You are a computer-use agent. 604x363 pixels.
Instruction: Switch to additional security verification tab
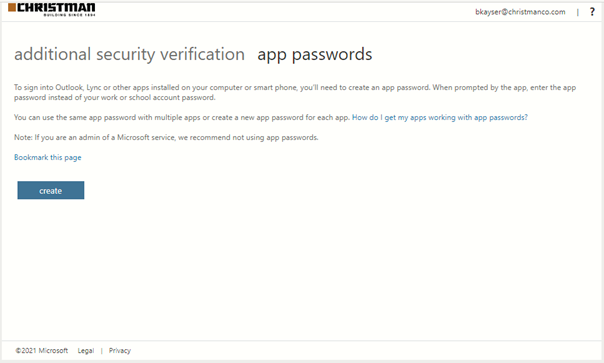coord(129,54)
